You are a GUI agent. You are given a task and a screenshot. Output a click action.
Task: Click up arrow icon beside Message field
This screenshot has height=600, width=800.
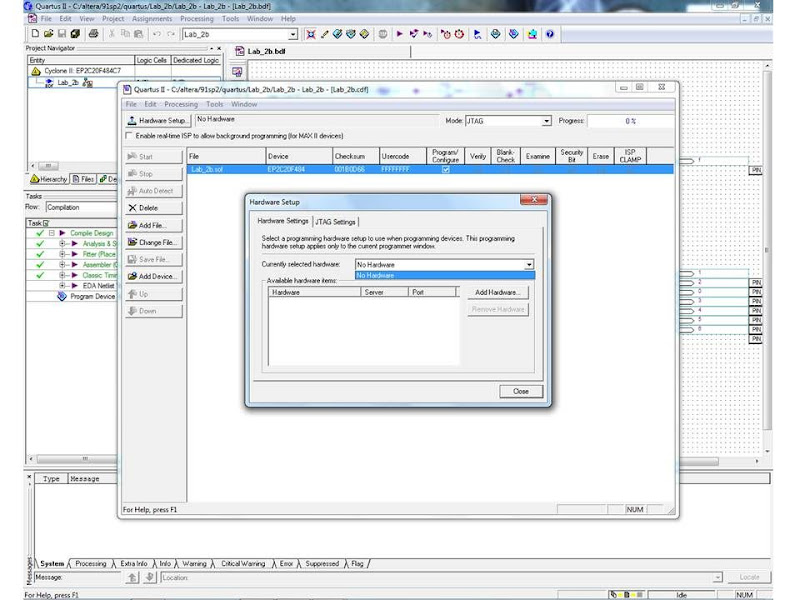[133, 577]
